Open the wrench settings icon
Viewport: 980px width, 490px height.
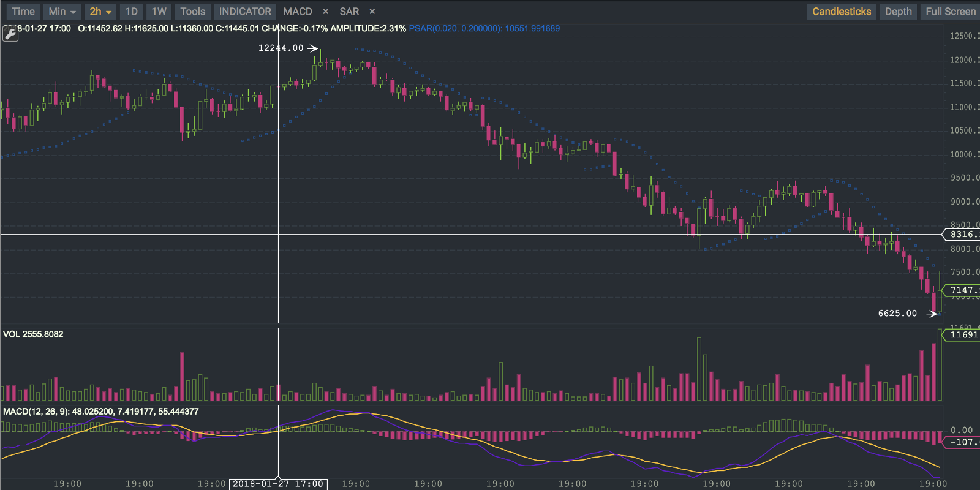tap(10, 34)
